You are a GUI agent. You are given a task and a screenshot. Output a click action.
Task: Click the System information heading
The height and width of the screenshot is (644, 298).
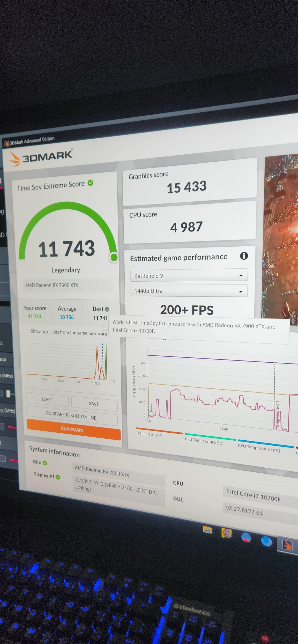tap(54, 452)
